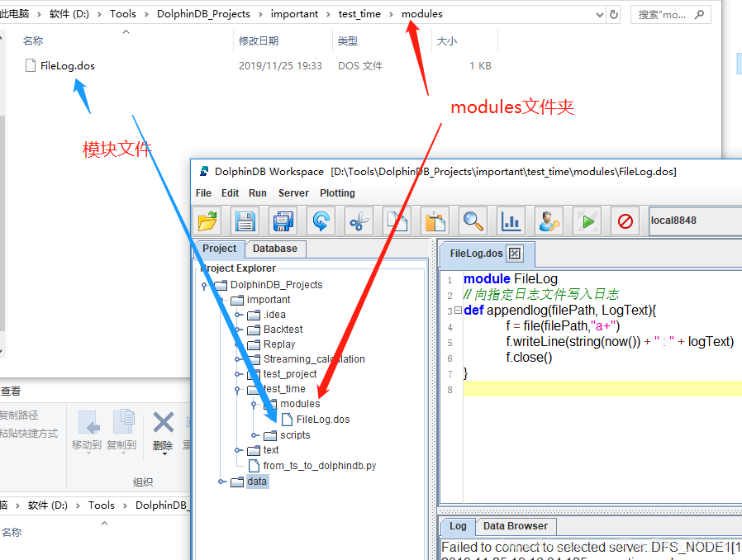Expand the text folder node
This screenshot has height=560, width=742.
tap(239, 450)
